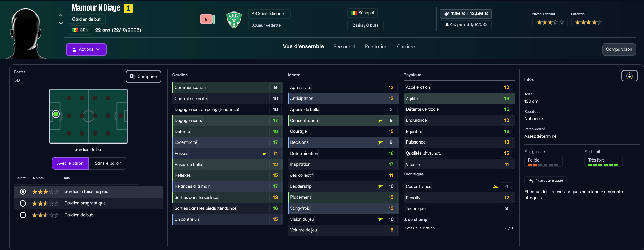Click the Potentiel star rating
Screen dimensions: 644x250
[588, 22]
